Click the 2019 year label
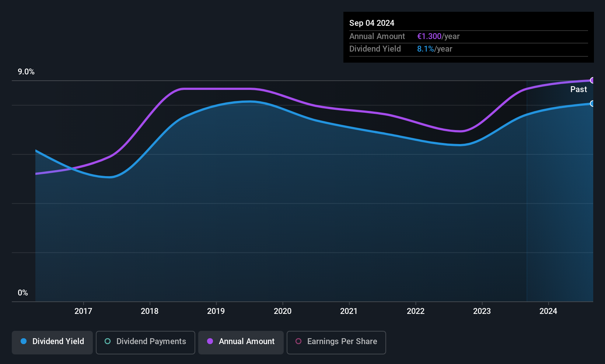The height and width of the screenshot is (364, 605). pos(216,311)
